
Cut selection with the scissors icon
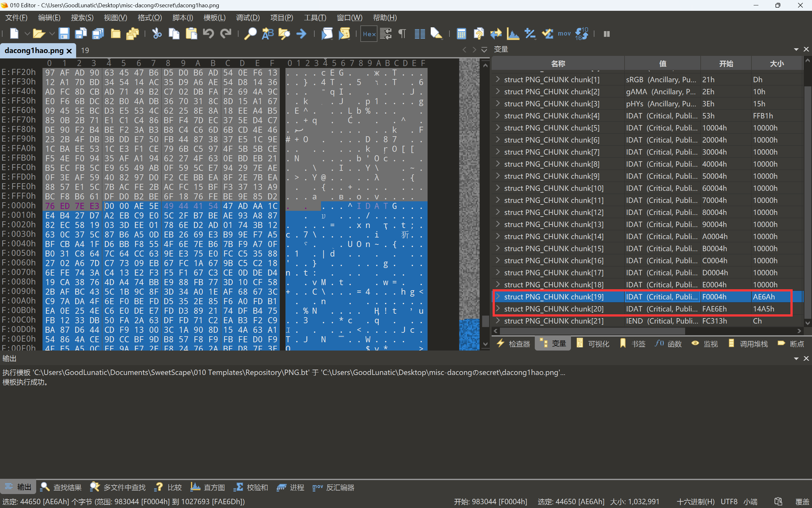(x=157, y=34)
